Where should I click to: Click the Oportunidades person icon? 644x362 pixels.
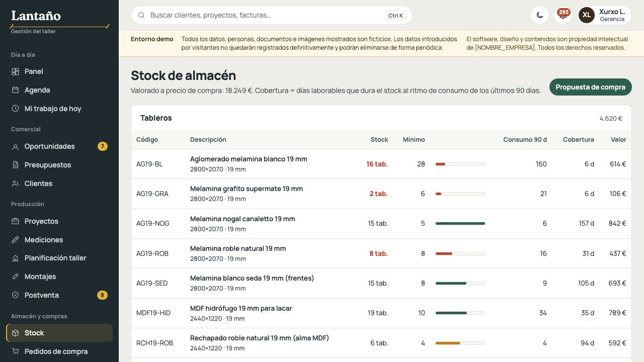(x=15, y=146)
